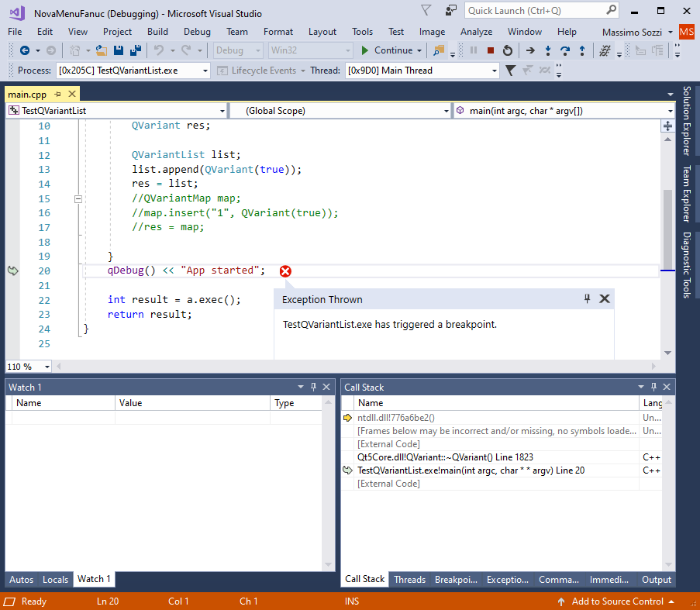This screenshot has width=700, height=610.
Task: Click the Step Out arrow icon
Action: coord(581,50)
